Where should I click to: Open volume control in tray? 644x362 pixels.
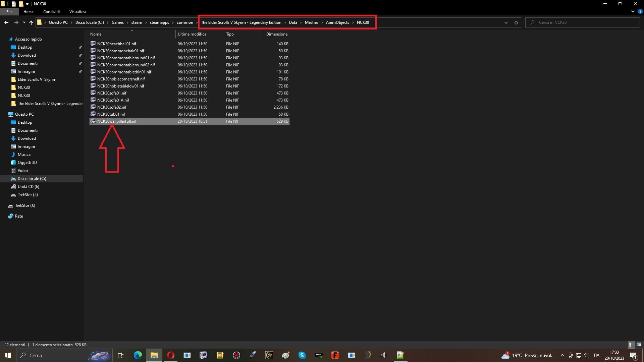586,355
